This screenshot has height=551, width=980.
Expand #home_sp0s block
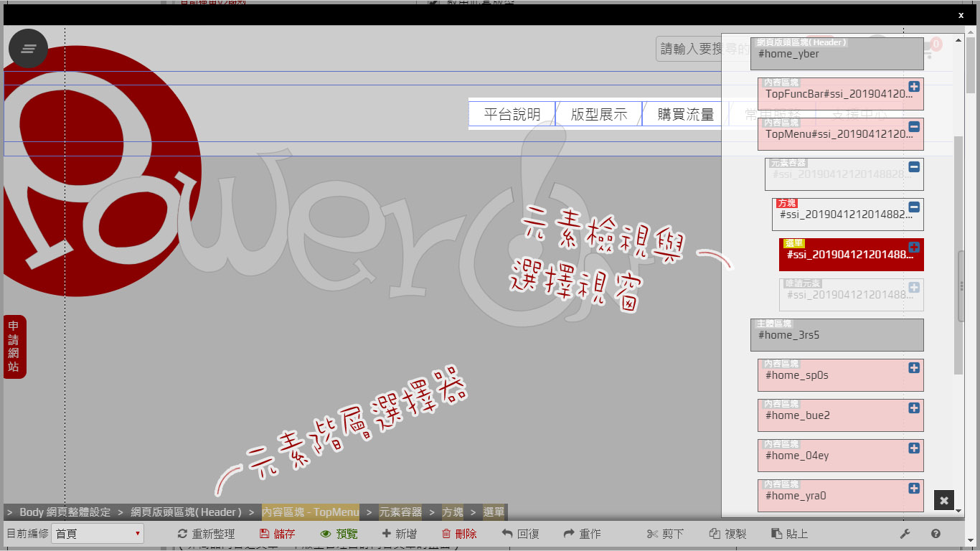coord(914,367)
